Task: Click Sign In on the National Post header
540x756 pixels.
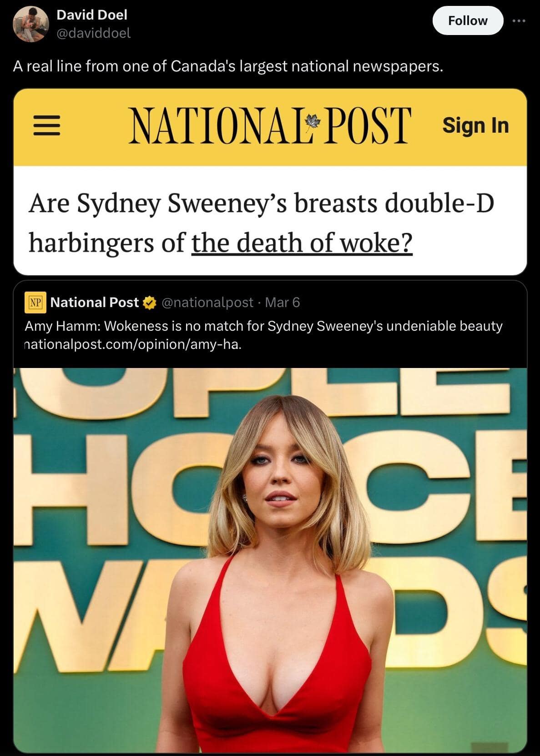Action: point(475,125)
